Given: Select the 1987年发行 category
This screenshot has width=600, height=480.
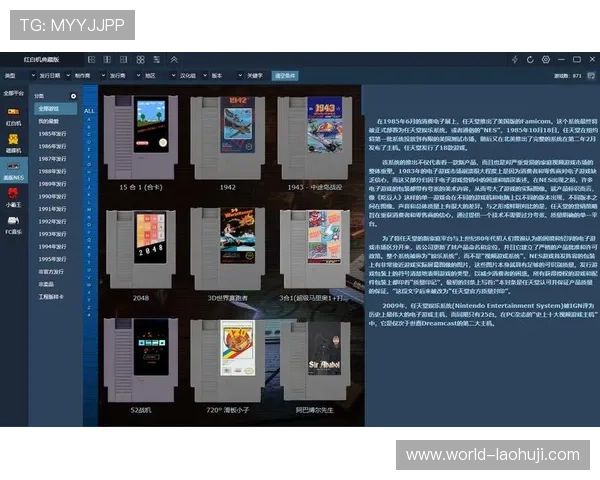Looking at the screenshot, I should pyautogui.click(x=52, y=159).
